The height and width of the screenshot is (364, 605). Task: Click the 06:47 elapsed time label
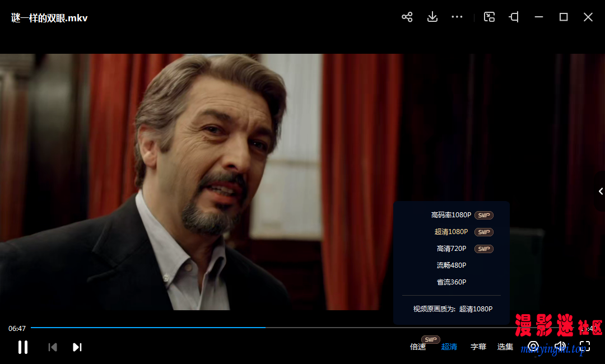tap(17, 329)
